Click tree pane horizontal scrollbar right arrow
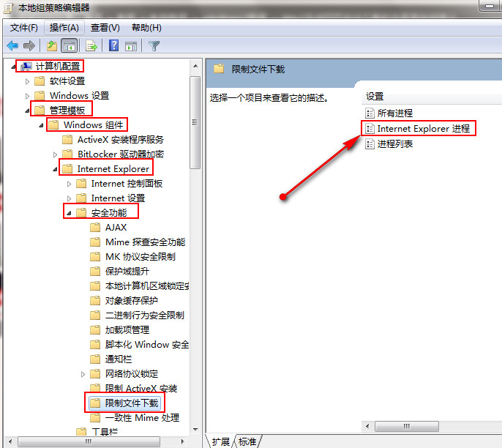The height and width of the screenshot is (448, 502). 183,442
